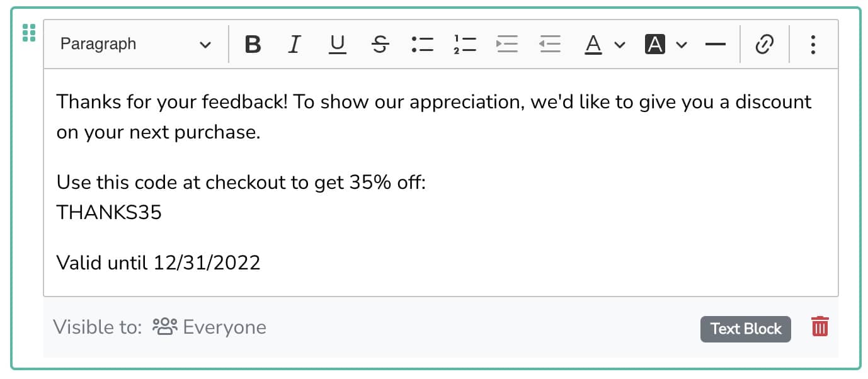868x379 pixels.
Task: Click the Text Block label badge
Action: click(745, 329)
